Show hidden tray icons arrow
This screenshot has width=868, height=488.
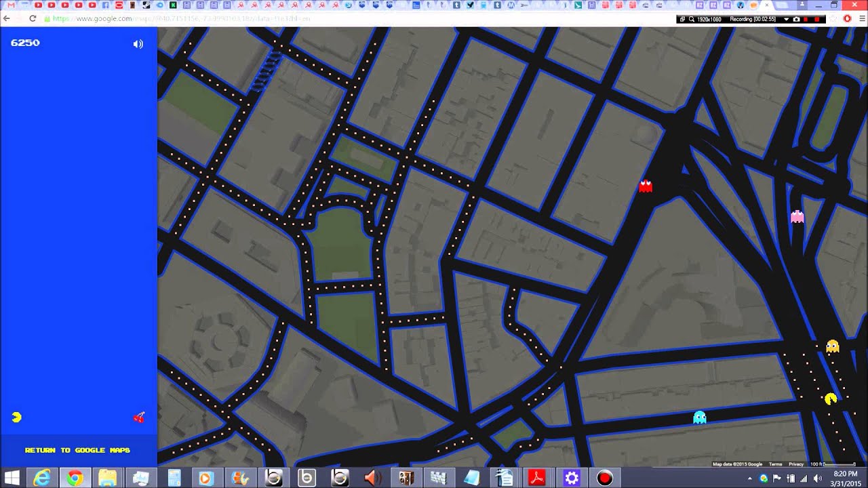749,479
